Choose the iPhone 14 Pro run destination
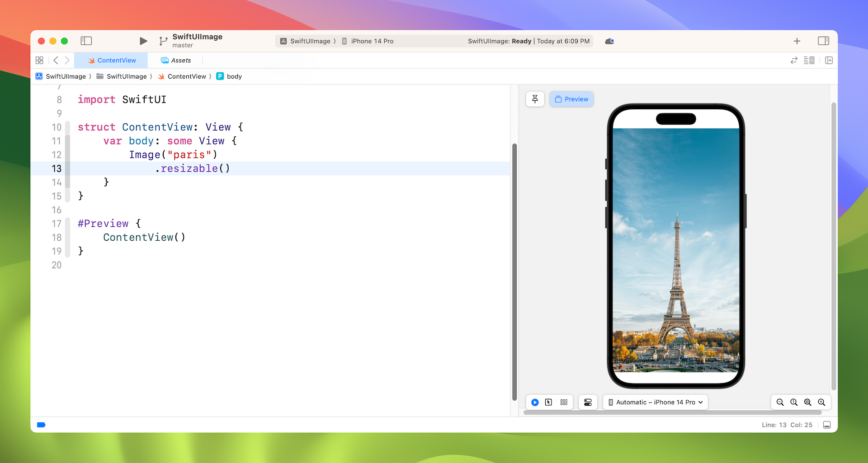This screenshot has height=463, width=868. pyautogui.click(x=368, y=41)
